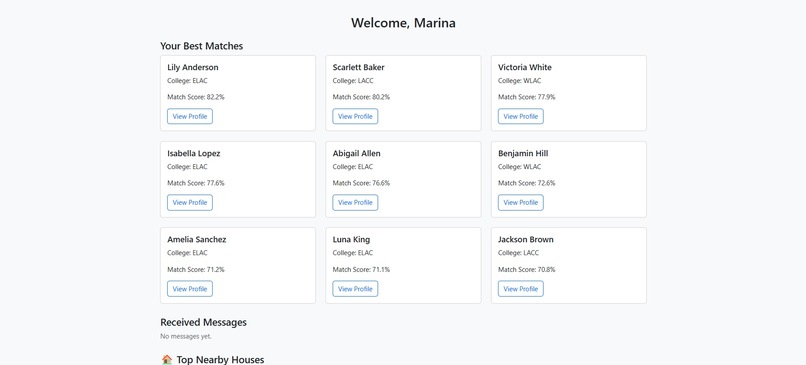Screen dimensions: 806x365
Task: Click the Victoria White name
Action: coord(525,67)
